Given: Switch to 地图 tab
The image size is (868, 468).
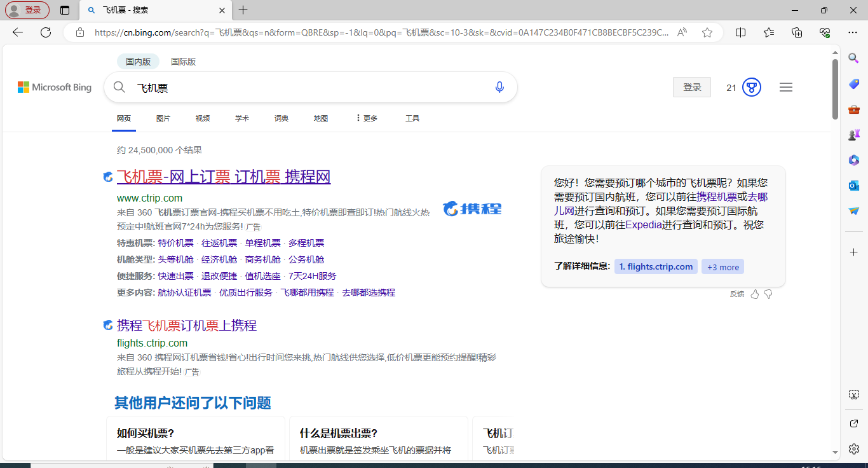Looking at the screenshot, I should [x=321, y=118].
